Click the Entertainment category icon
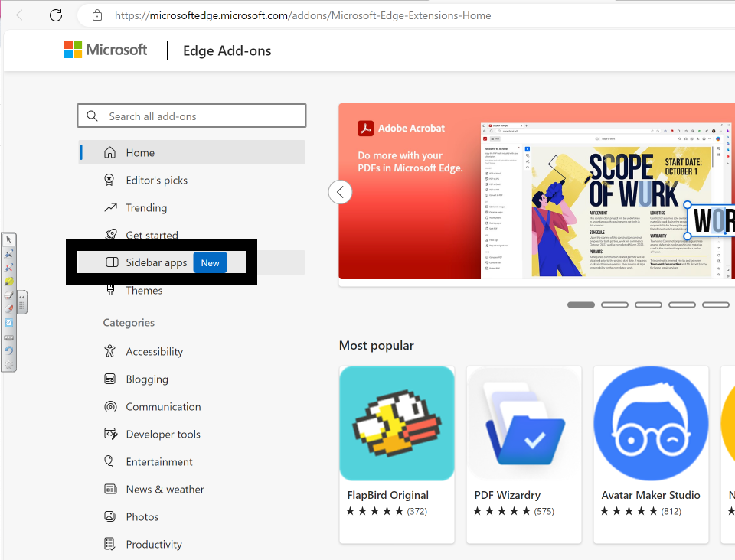The height and width of the screenshot is (560, 735). [x=109, y=461]
